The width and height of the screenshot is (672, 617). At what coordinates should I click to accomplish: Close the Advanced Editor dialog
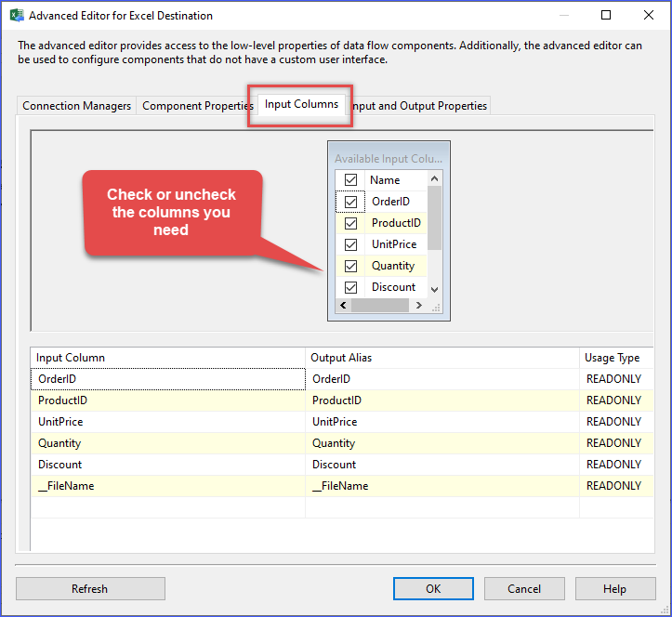[x=649, y=16]
